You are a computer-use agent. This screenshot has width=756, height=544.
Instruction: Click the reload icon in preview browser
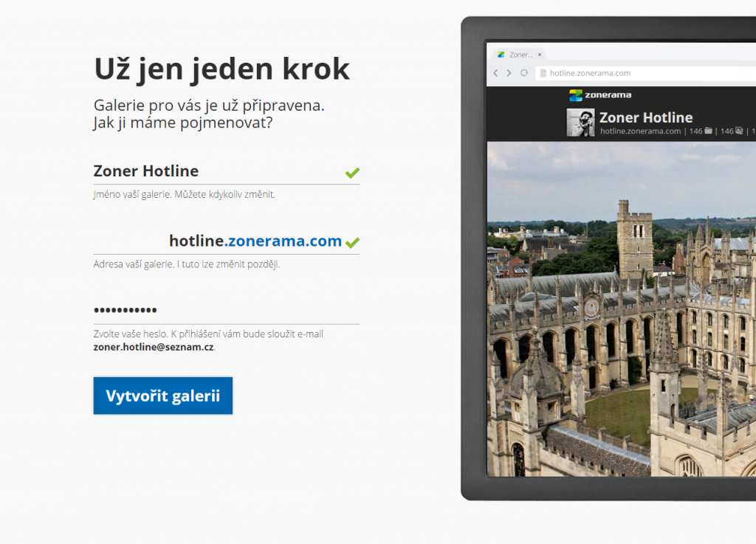524,73
